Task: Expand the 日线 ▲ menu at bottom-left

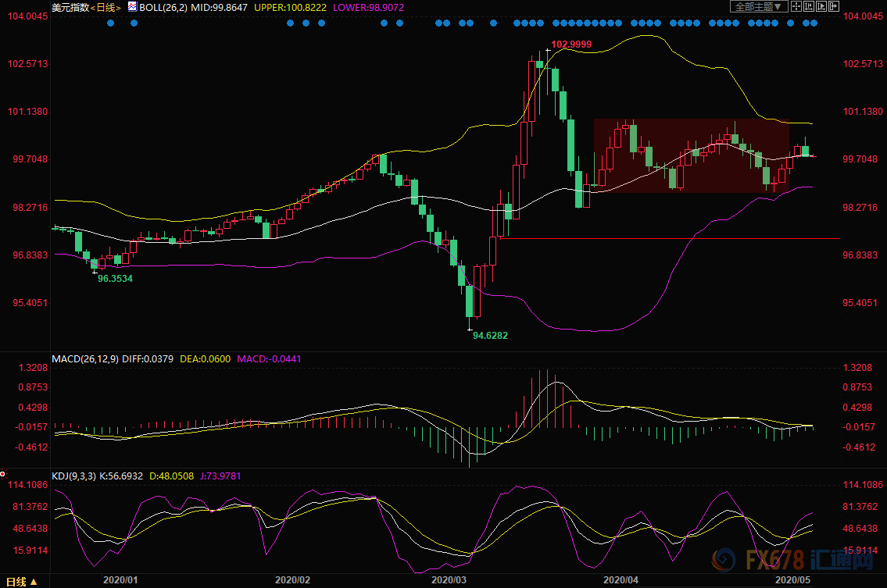Action: pyautogui.click(x=16, y=581)
